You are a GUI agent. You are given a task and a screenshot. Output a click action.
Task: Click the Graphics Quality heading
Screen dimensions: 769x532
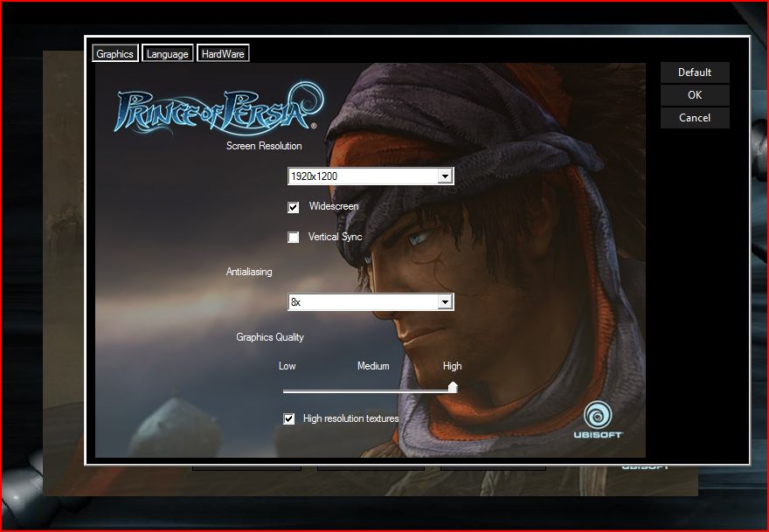coord(270,337)
